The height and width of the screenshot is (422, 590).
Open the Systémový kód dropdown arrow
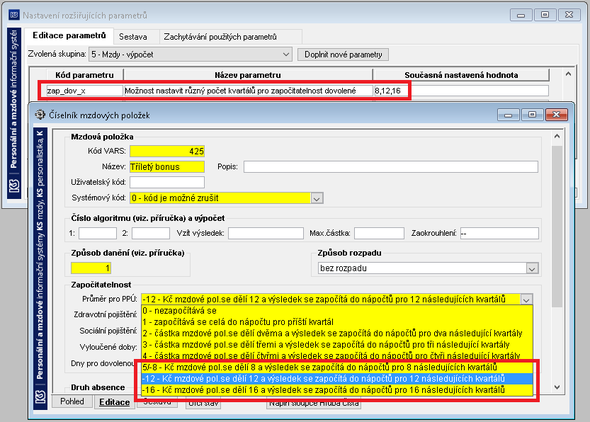(x=317, y=198)
